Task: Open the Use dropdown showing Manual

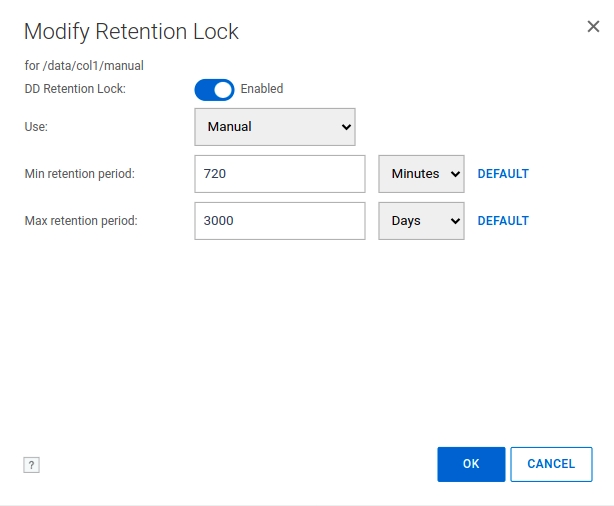Action: coord(275,127)
